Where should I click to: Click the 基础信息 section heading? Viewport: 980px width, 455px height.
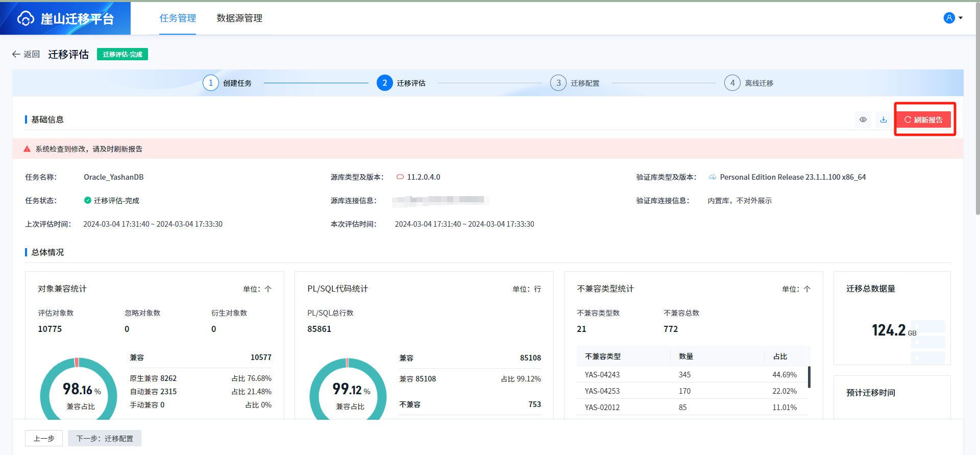(x=47, y=119)
